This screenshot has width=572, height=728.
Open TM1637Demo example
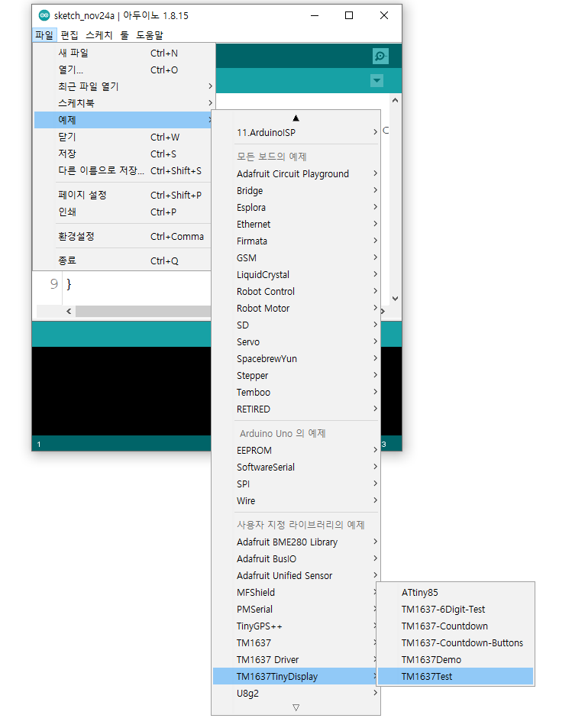[x=455, y=659]
